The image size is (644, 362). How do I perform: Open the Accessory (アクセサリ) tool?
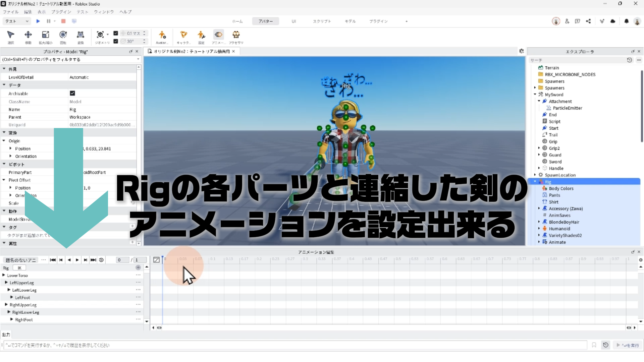coord(236,35)
